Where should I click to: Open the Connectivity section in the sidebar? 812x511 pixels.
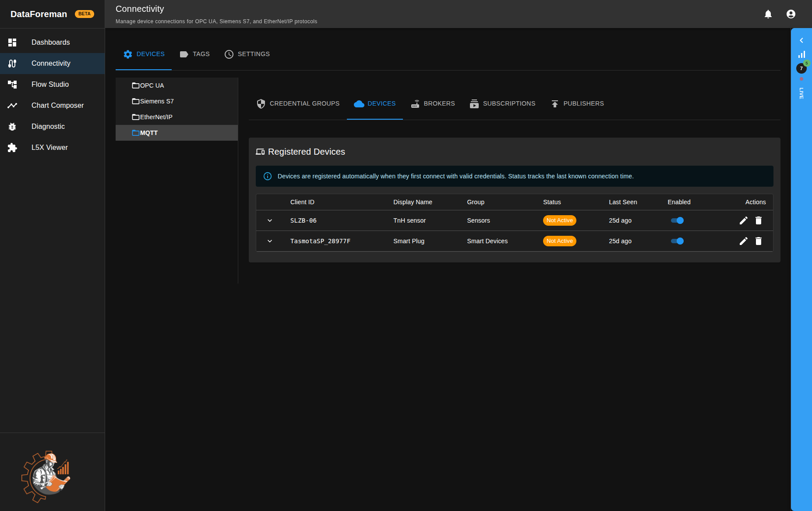pos(50,63)
